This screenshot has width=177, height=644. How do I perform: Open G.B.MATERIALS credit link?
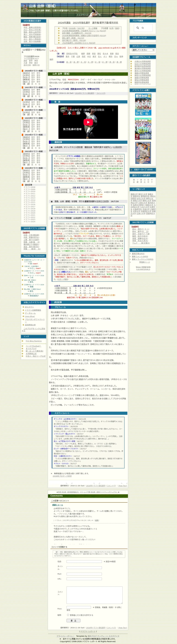click(143, 269)
